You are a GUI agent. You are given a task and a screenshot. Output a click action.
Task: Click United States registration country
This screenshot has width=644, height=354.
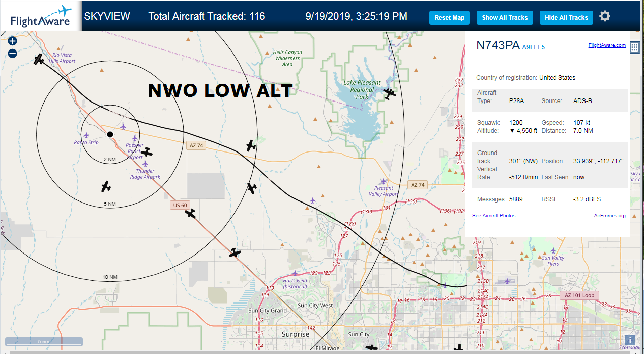pos(557,78)
